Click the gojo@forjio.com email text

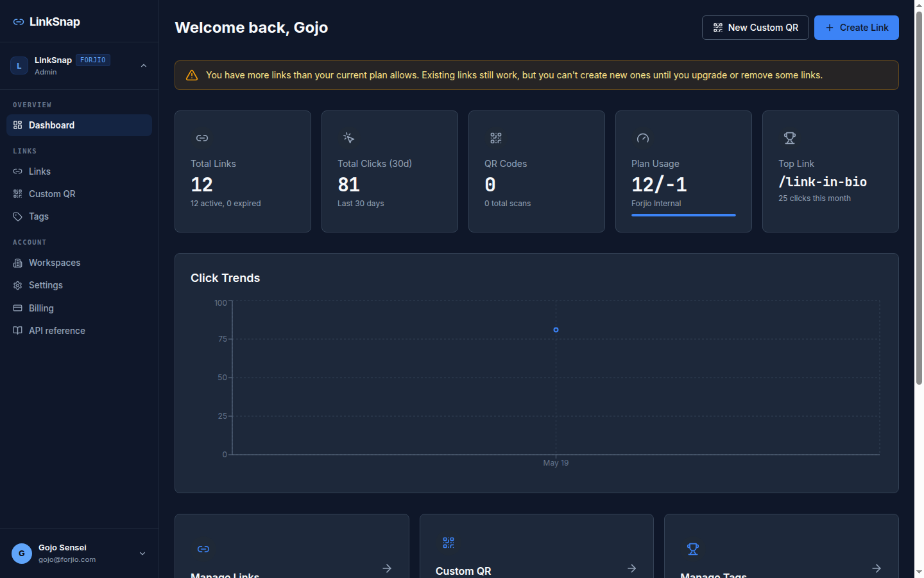67,559
